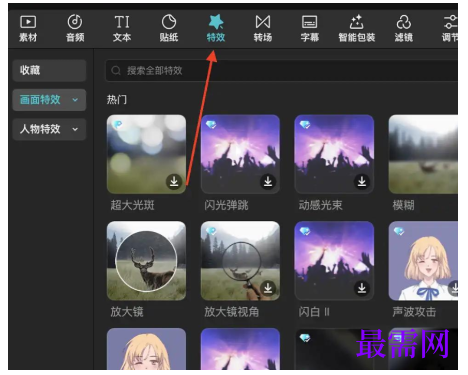Screen dimensions: 468x375
Task: Select the 声波攻击 effect thumbnail
Action: (423, 261)
